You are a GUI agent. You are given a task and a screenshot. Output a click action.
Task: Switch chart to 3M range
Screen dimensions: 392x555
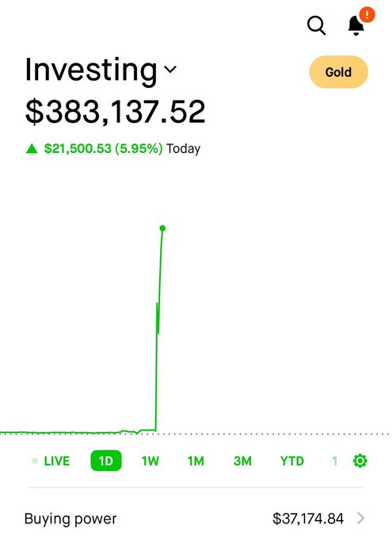(242, 461)
